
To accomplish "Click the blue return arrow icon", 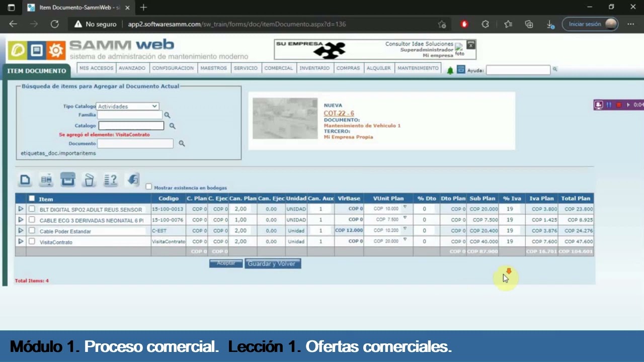I will (133, 179).
